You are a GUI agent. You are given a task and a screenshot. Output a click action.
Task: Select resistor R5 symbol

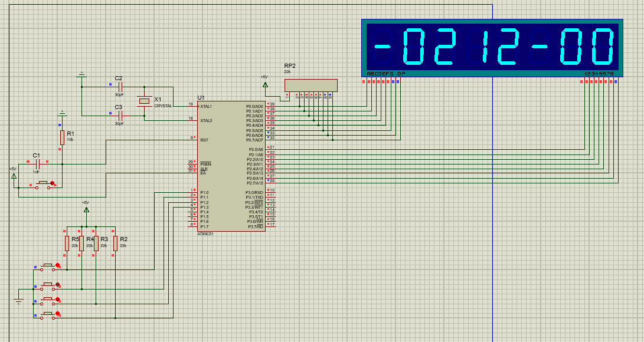(67, 243)
